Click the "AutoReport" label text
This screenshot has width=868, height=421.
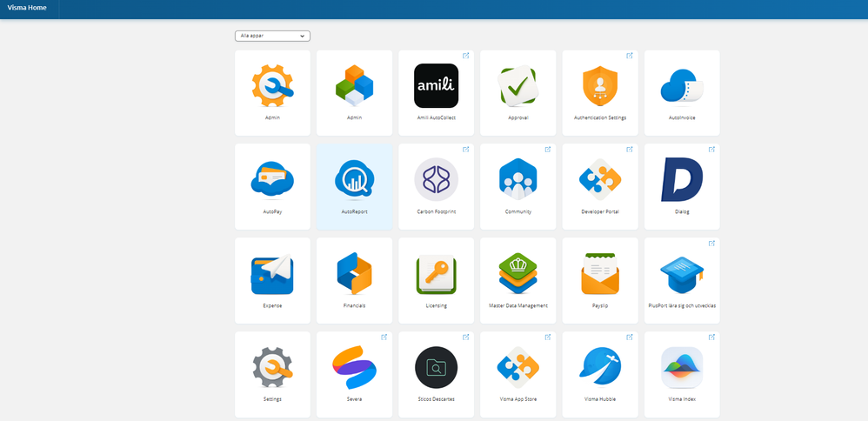pyautogui.click(x=354, y=211)
